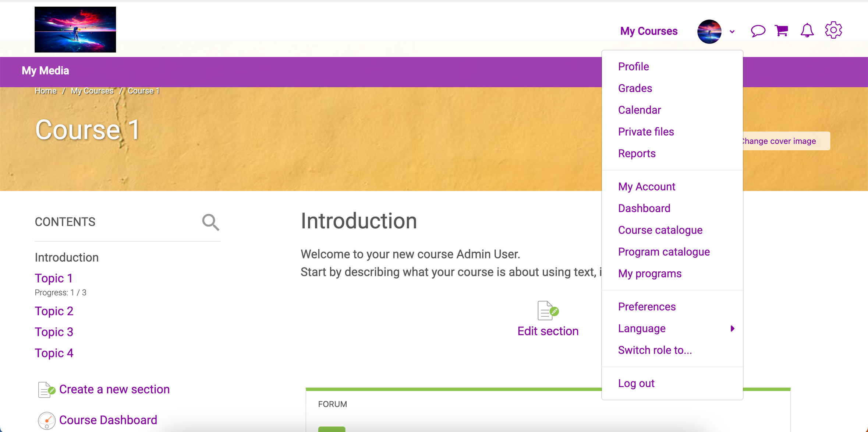The image size is (868, 432).
Task: Choose Log out from the menu
Action: click(x=636, y=383)
